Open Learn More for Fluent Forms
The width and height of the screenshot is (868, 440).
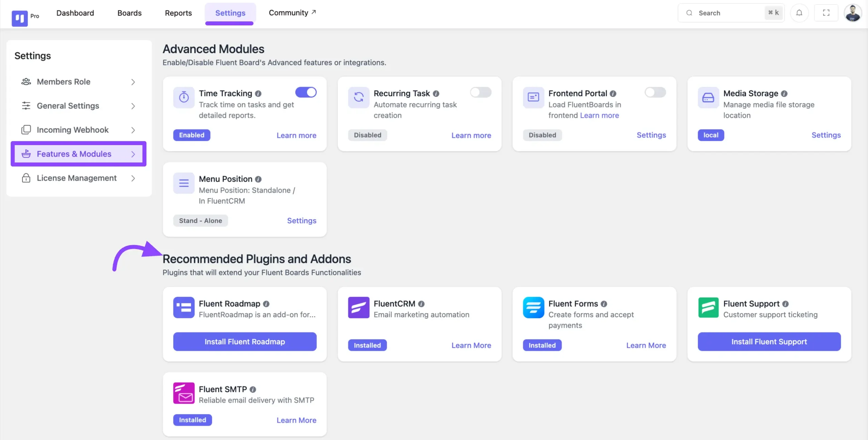click(646, 345)
